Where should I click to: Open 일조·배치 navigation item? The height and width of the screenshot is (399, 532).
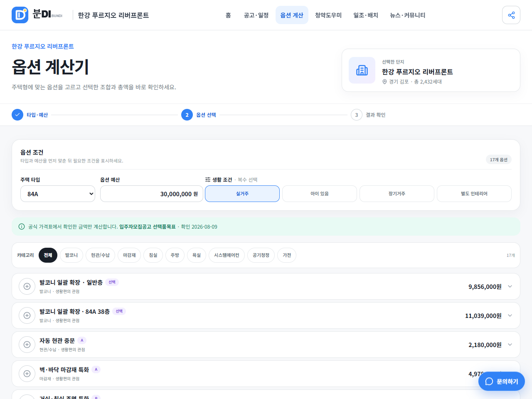point(366,15)
